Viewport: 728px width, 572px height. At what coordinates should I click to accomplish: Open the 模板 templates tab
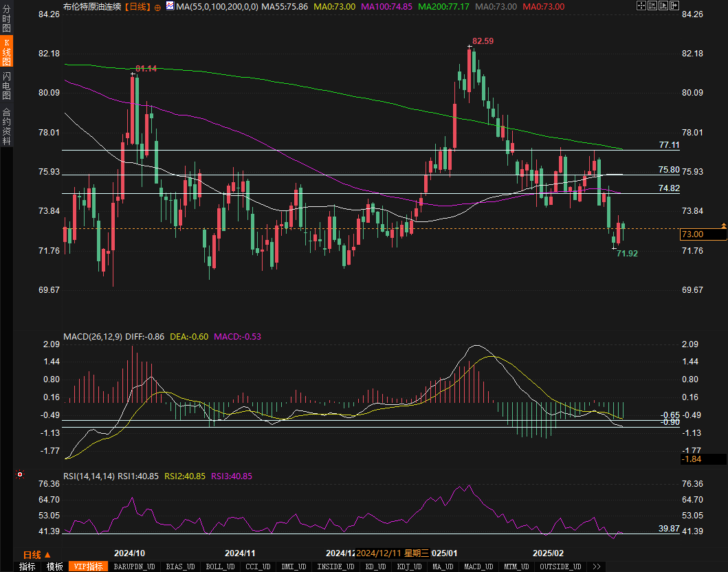click(54, 566)
